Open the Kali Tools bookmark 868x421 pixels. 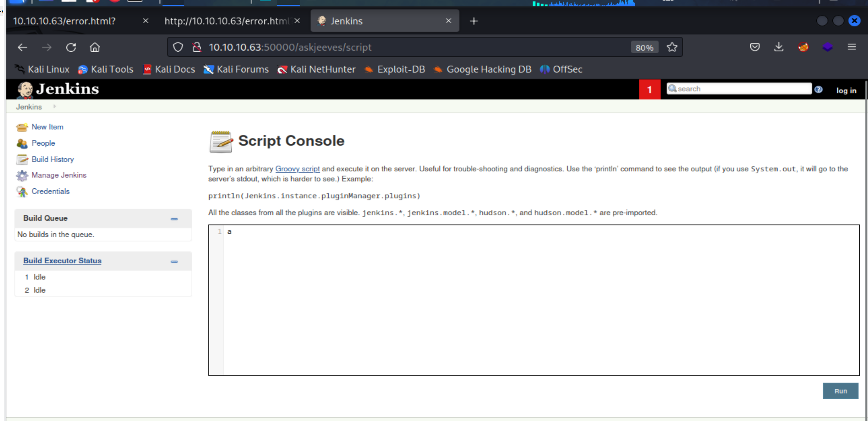tap(106, 69)
